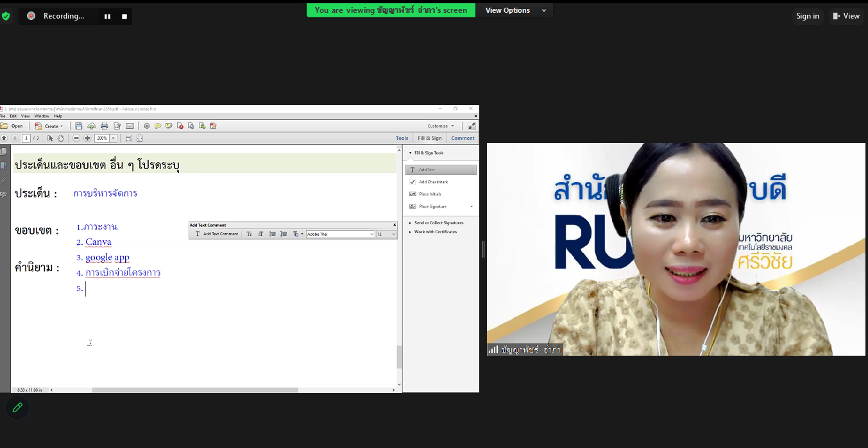Click the Save file icon
The height and width of the screenshot is (448, 868).
(79, 126)
